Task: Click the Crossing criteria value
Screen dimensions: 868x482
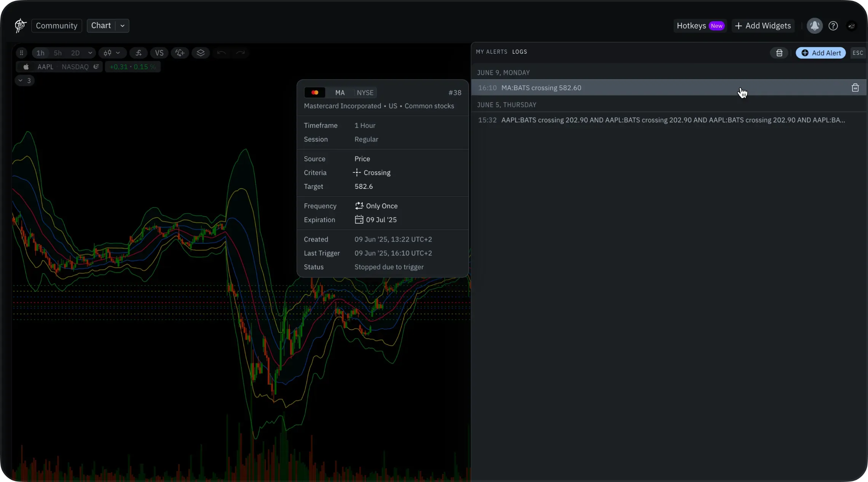Action: (372, 173)
